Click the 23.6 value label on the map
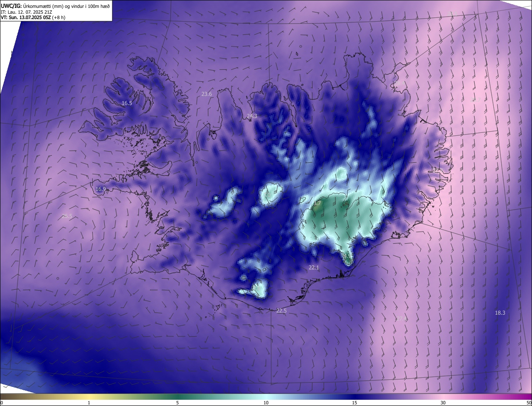Image resolution: width=532 pixels, height=406 pixels. [207, 94]
